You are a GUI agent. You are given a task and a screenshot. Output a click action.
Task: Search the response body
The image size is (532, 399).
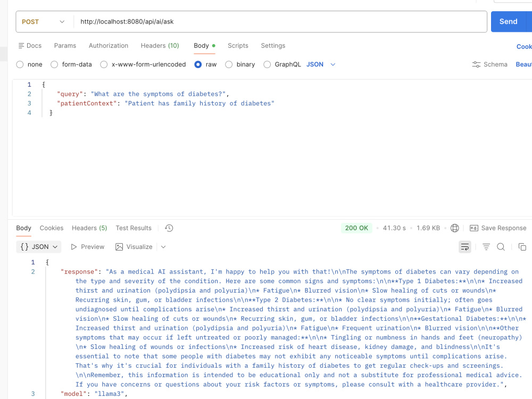tap(501, 247)
